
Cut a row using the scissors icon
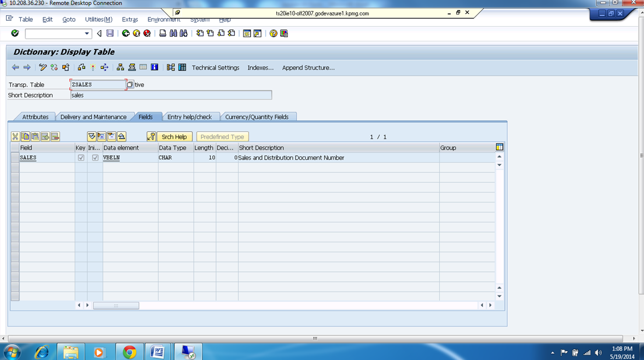(x=14, y=136)
